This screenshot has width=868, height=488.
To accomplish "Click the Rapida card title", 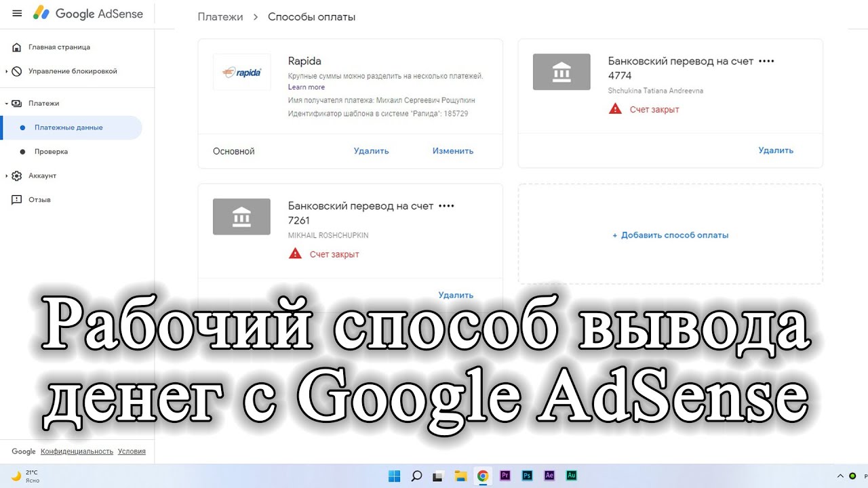I will click(304, 61).
